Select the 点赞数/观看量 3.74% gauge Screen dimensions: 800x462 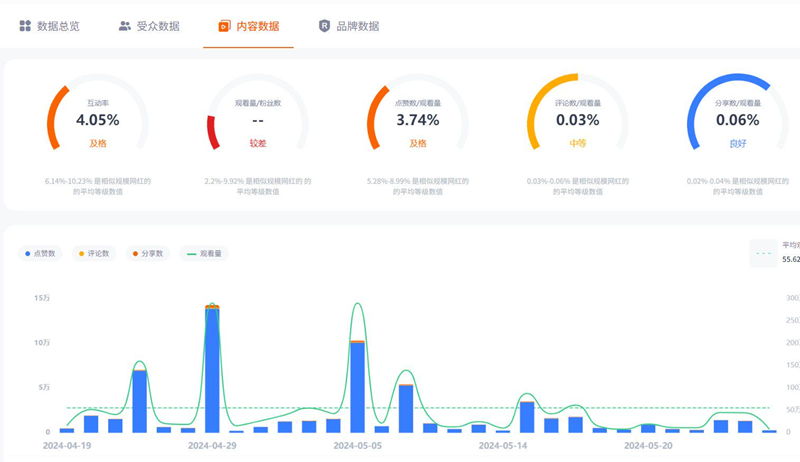(417, 120)
